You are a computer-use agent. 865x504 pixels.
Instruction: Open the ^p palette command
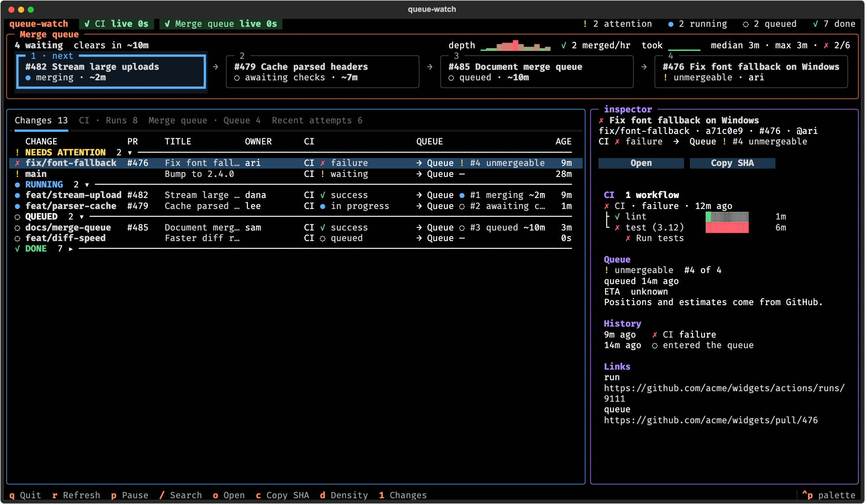pos(829,495)
